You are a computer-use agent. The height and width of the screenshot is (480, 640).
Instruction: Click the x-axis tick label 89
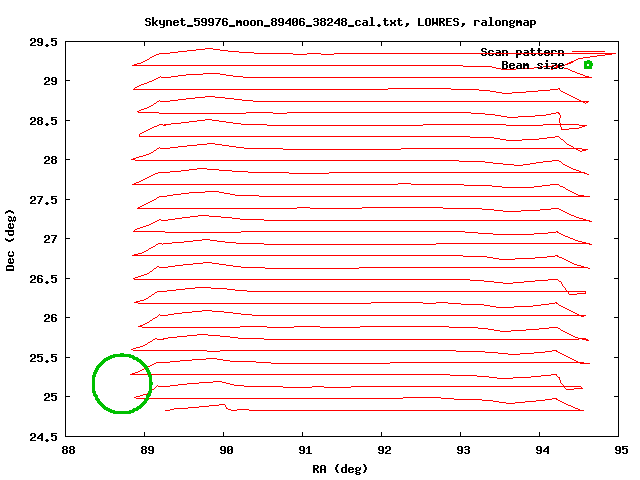tap(147, 450)
